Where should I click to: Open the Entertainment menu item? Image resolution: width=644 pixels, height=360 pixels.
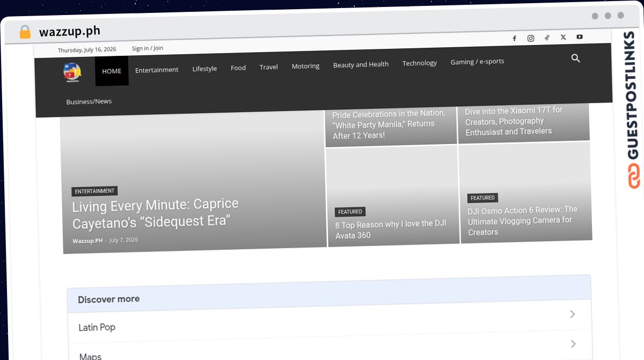pos(157,70)
